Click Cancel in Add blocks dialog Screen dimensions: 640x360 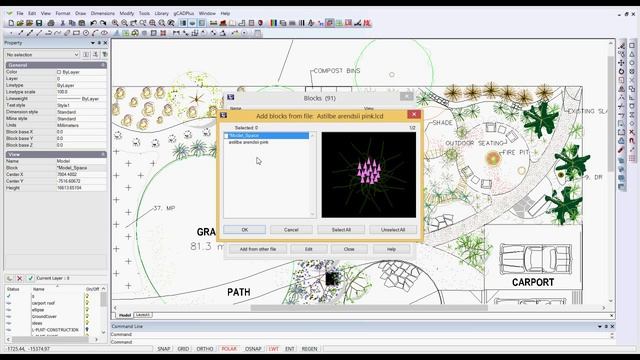[291, 230]
